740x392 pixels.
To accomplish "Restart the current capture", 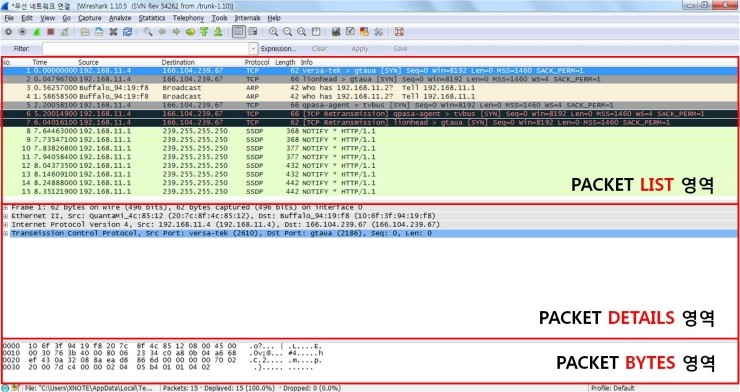I will [65, 32].
